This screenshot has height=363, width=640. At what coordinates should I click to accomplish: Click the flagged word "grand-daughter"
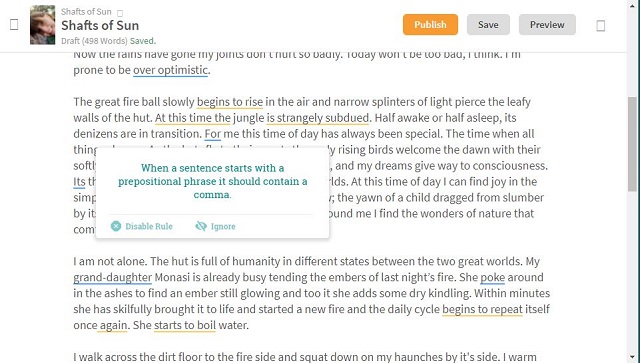113,278
